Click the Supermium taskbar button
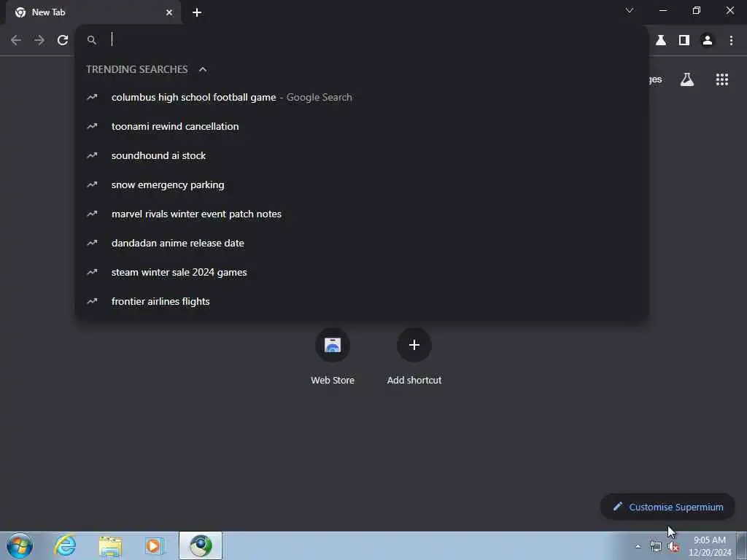Image resolution: width=747 pixels, height=560 pixels. pos(201,545)
